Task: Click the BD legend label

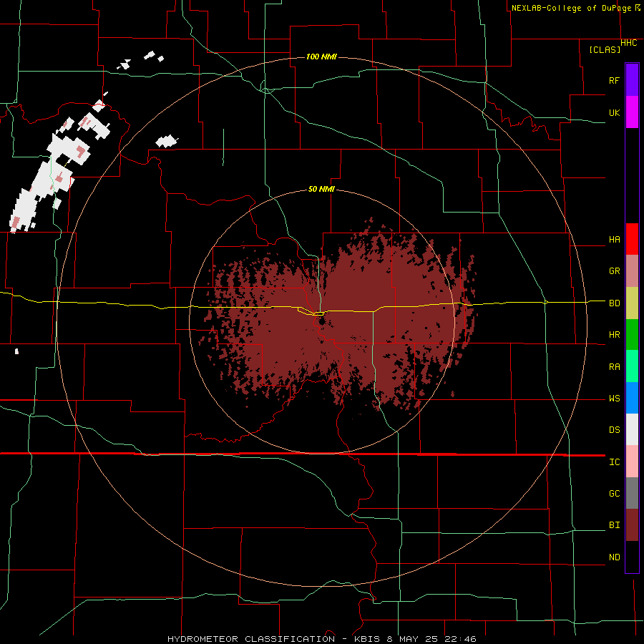Action: click(x=614, y=303)
